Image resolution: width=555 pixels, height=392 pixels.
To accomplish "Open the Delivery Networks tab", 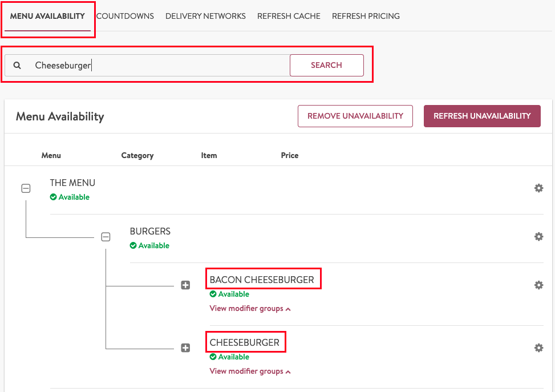I will [205, 16].
